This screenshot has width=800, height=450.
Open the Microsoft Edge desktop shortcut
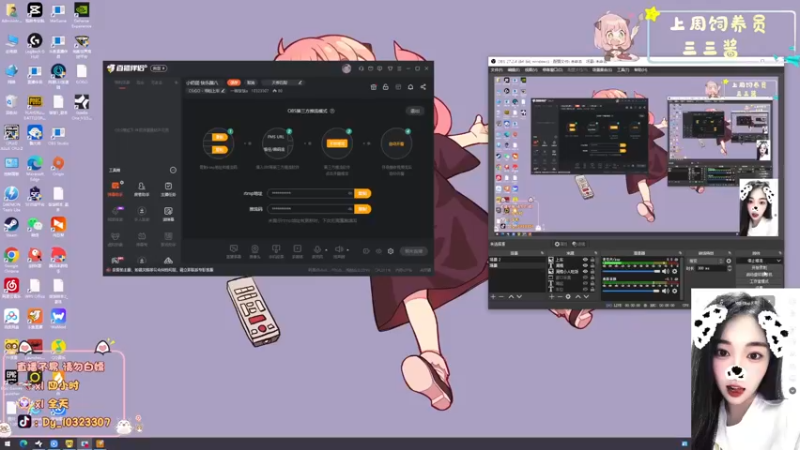[x=35, y=166]
